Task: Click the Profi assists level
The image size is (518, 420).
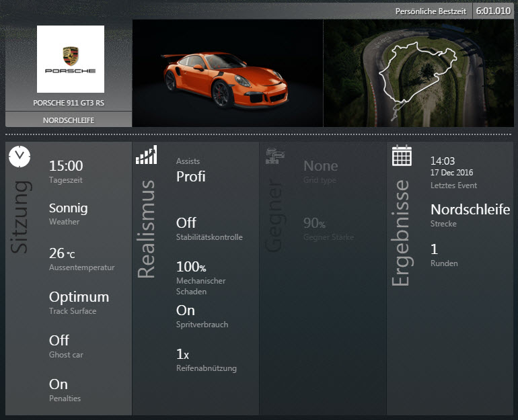Action: [x=191, y=177]
